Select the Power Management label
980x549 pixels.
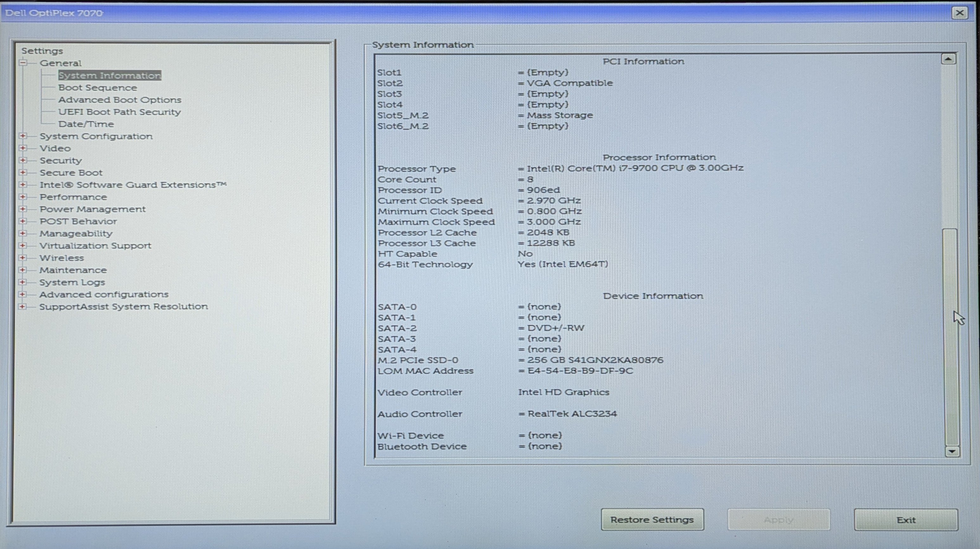[x=93, y=209]
